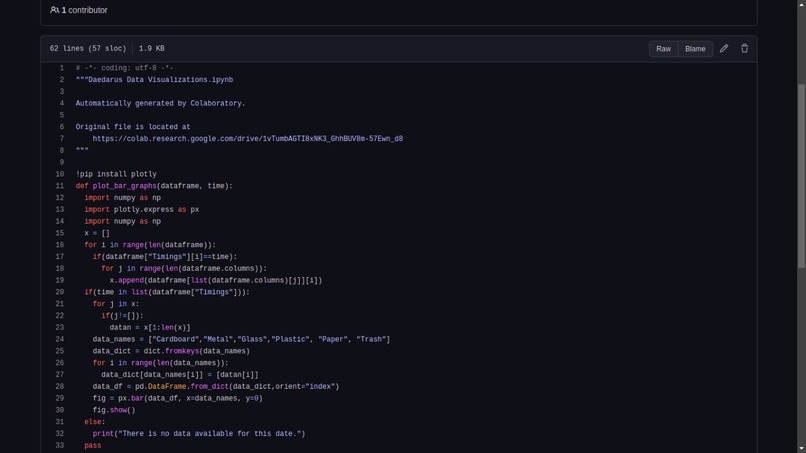Delete this file with trash icon
Screen dimensions: 806x453
[744, 48]
